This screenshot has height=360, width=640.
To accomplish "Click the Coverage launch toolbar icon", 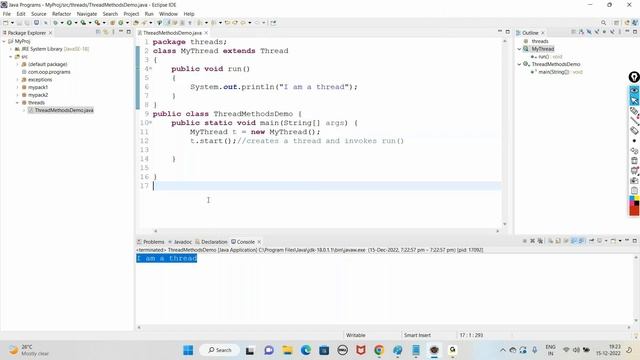I will [x=83, y=23].
